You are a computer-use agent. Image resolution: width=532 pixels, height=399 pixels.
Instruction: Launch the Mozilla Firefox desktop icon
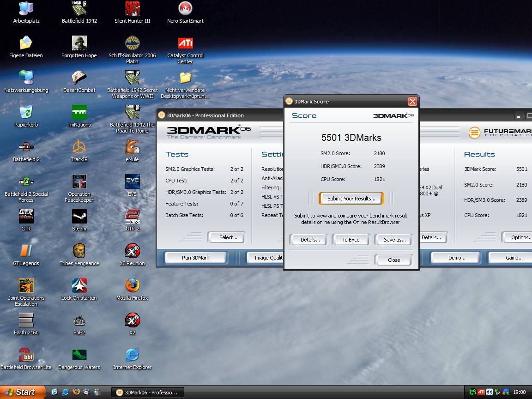[133, 290]
